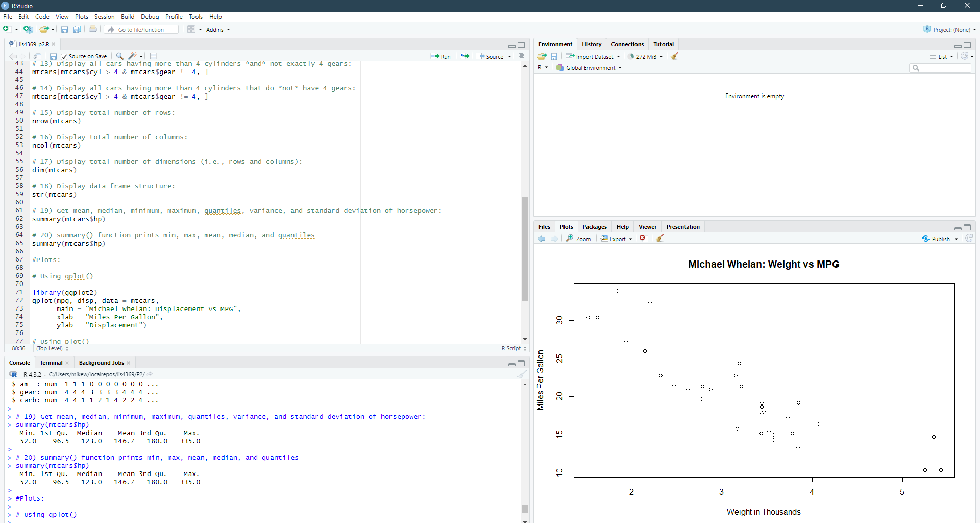Screen dimensions: 980x523
Task: Show script in new window icon
Action: pos(37,56)
